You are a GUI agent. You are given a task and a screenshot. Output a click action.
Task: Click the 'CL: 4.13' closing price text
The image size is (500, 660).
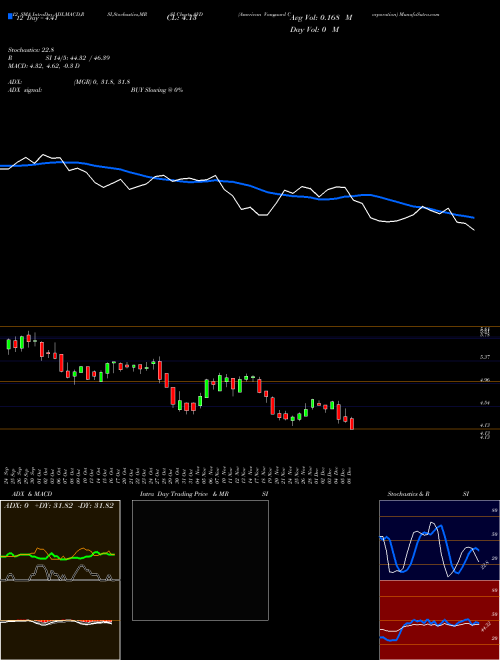tap(181, 18)
